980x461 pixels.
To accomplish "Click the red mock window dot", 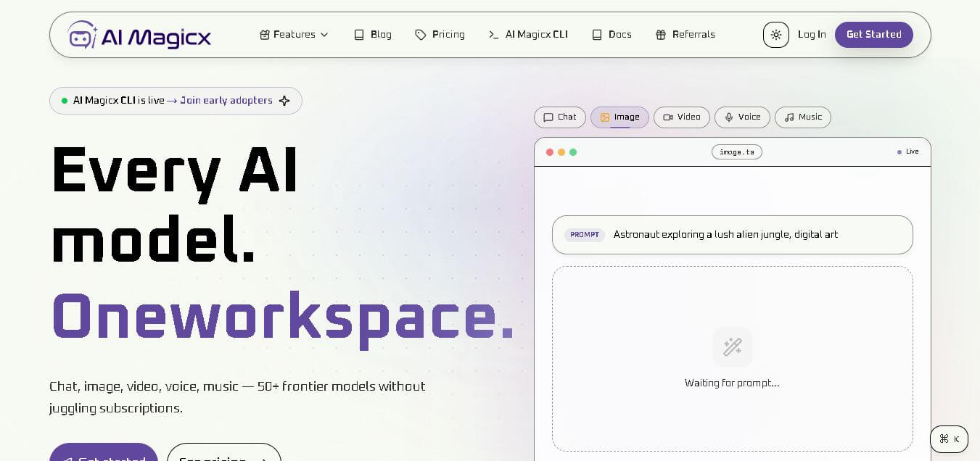I will tap(550, 152).
